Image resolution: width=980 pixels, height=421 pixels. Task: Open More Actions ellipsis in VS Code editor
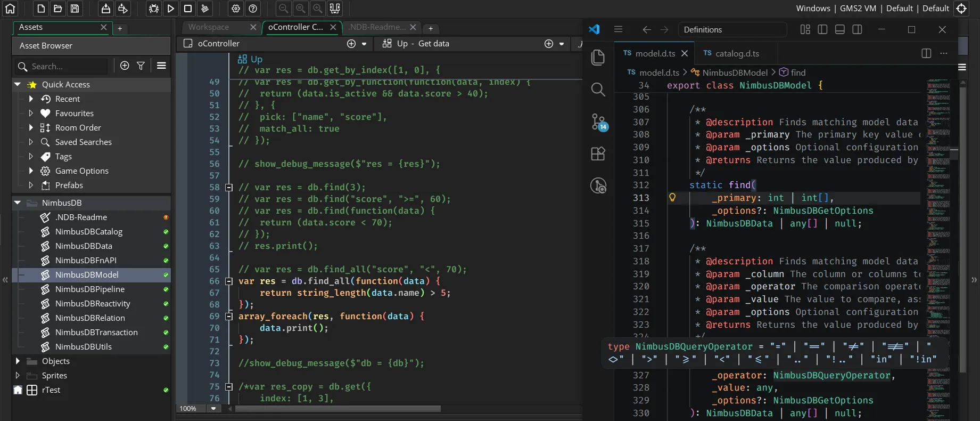[x=944, y=53]
